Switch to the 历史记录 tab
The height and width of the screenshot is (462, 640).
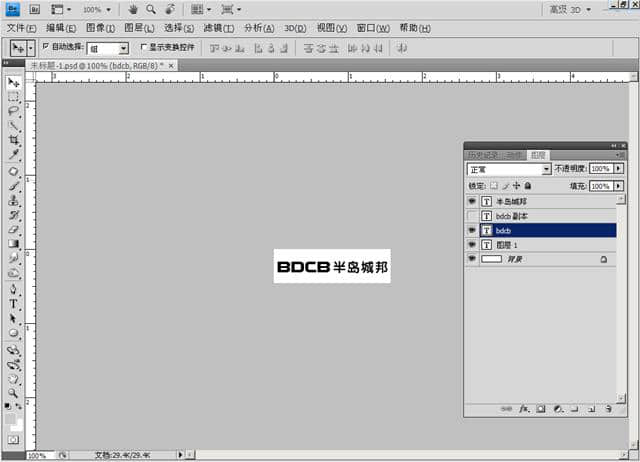click(x=484, y=155)
